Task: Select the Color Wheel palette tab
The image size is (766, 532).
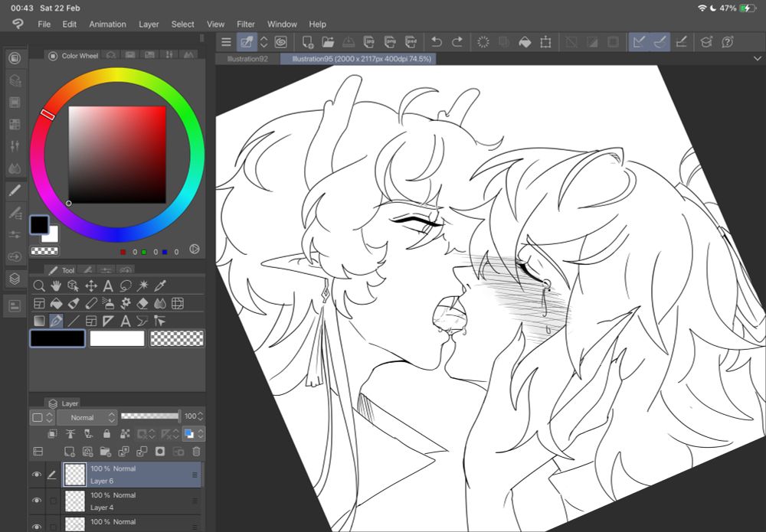Action: click(74, 56)
